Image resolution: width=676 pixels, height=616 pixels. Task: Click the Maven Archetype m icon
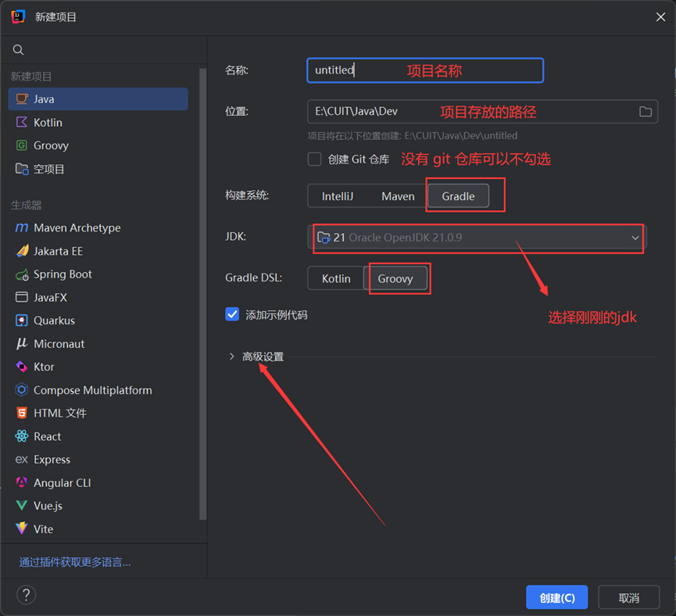pos(22,227)
